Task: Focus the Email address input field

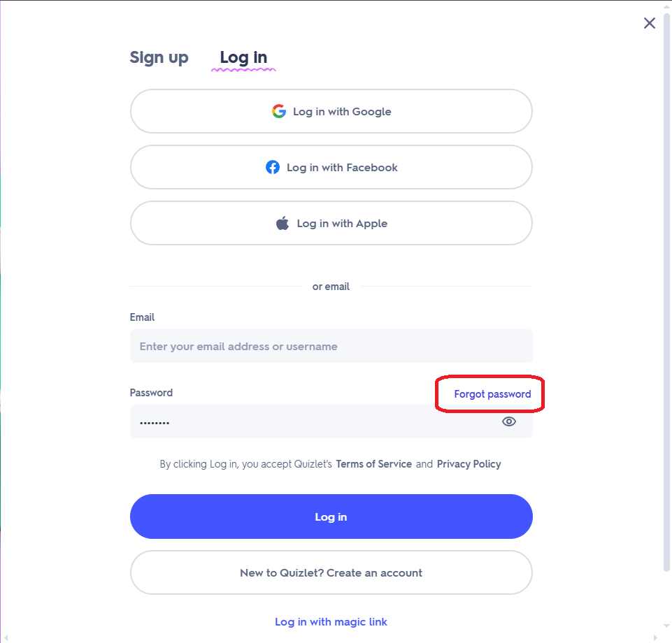Action: click(331, 346)
